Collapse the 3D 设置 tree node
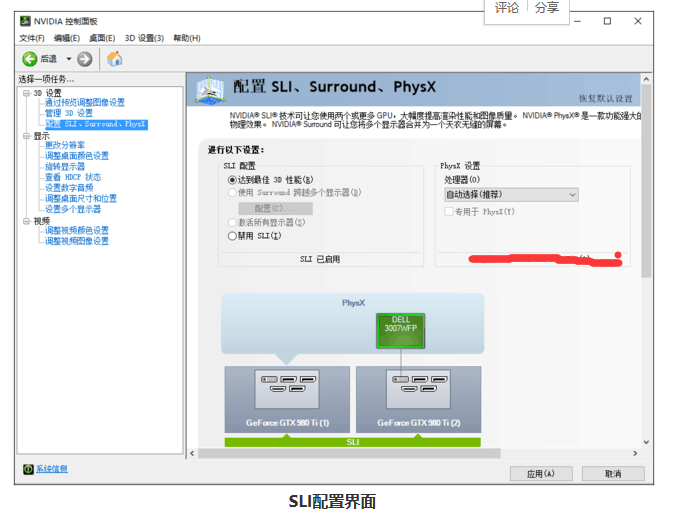 point(27,93)
